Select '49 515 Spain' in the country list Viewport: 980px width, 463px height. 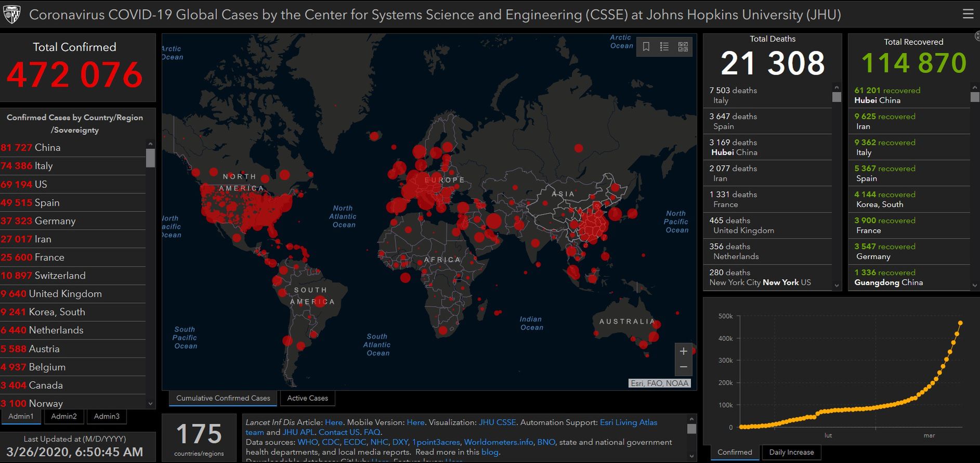tap(73, 202)
